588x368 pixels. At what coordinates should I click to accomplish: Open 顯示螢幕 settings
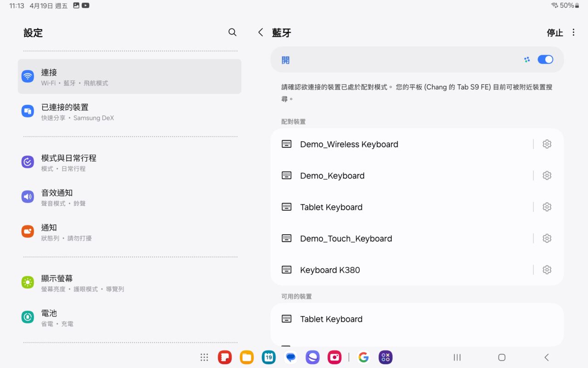click(130, 283)
